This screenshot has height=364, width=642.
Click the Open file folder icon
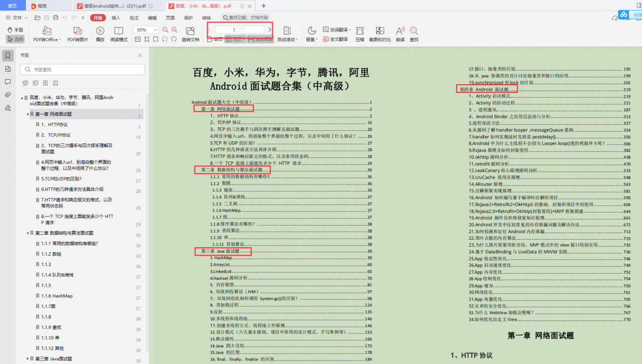click(38, 18)
